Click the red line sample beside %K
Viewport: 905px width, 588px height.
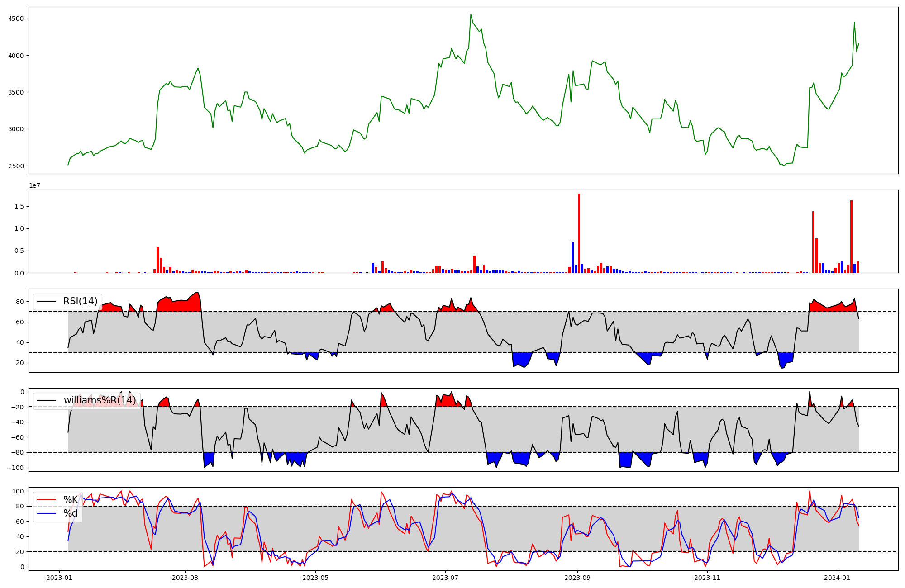pyautogui.click(x=46, y=499)
